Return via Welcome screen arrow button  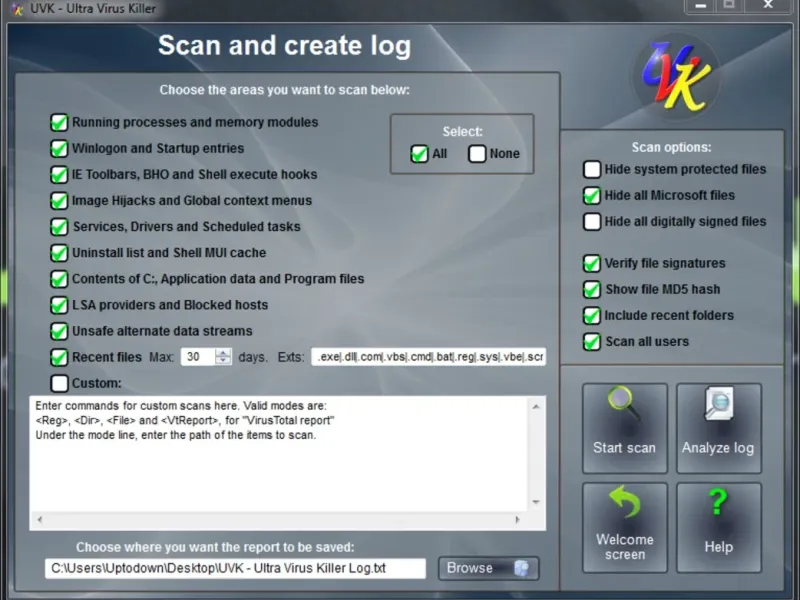[x=624, y=528]
